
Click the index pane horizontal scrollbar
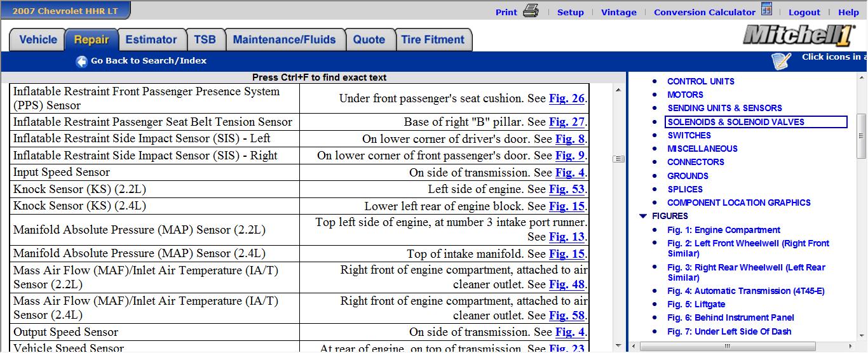coord(728,347)
